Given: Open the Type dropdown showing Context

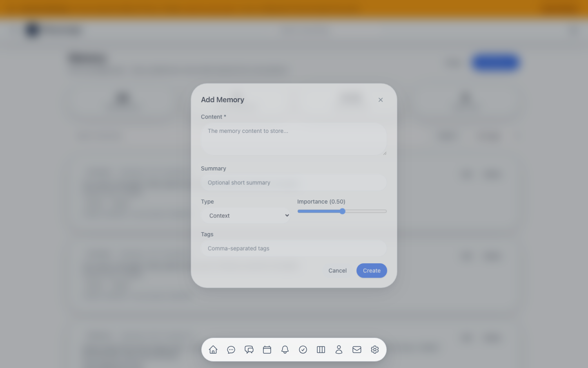Looking at the screenshot, I should [245, 215].
